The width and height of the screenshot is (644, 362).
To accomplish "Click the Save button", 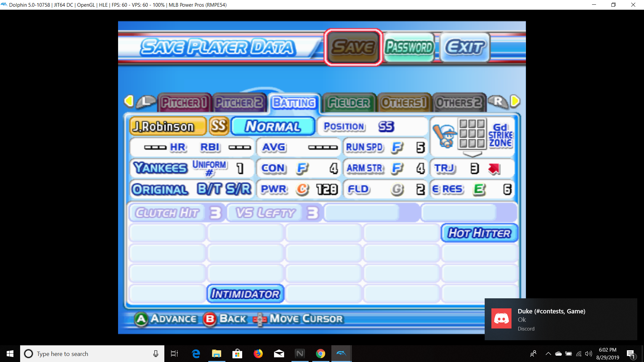I will (x=353, y=47).
